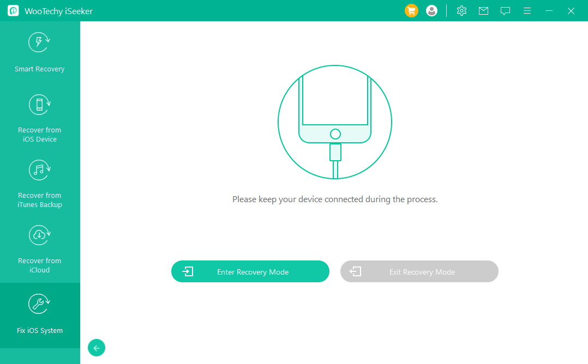Minimize the iSeeker window
The image size is (588, 364).
[x=549, y=11]
